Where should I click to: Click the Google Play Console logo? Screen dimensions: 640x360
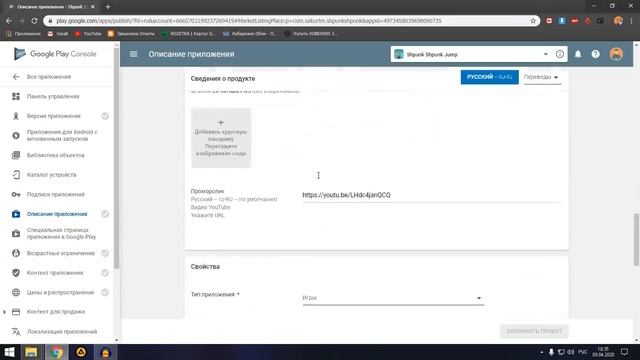pyautogui.click(x=55, y=54)
